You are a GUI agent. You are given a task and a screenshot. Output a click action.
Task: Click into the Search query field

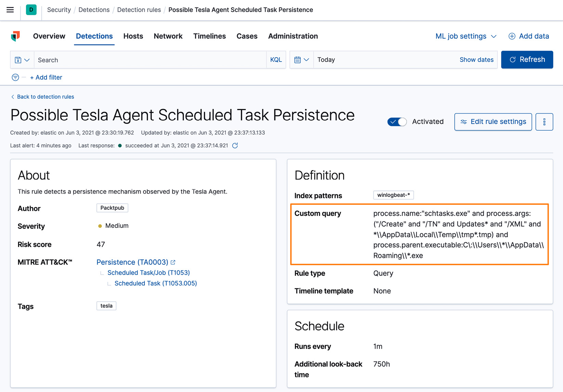(x=150, y=60)
